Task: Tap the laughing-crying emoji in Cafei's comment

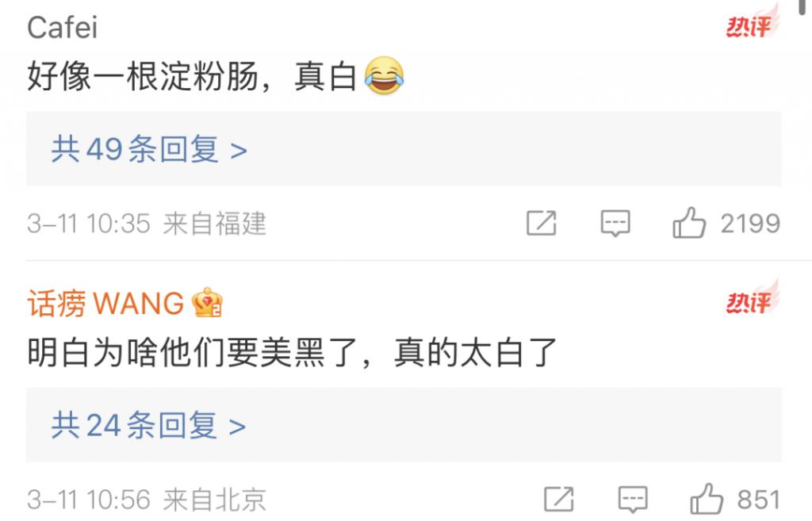Action: [385, 75]
